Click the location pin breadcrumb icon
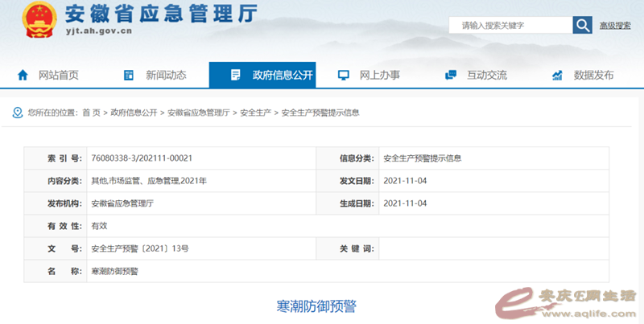Image resolution: width=644 pixels, height=324 pixels. pos(17,113)
